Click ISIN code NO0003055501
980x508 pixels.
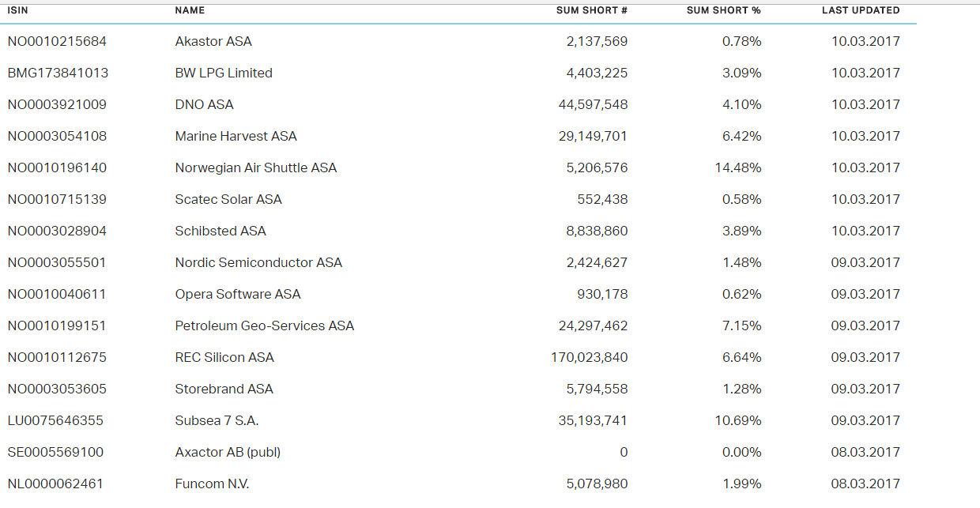57,262
